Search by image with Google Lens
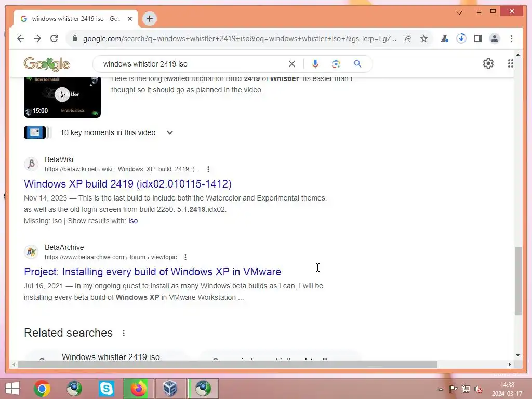The width and height of the screenshot is (532, 399). 336,64
